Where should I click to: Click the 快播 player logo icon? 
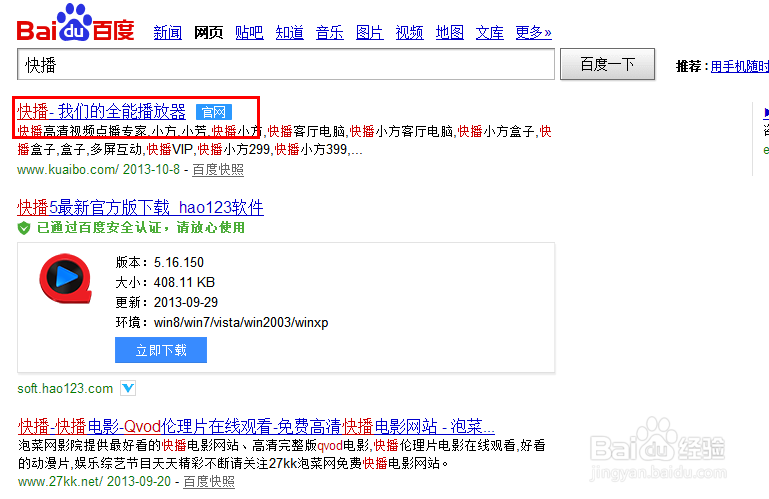(x=66, y=278)
